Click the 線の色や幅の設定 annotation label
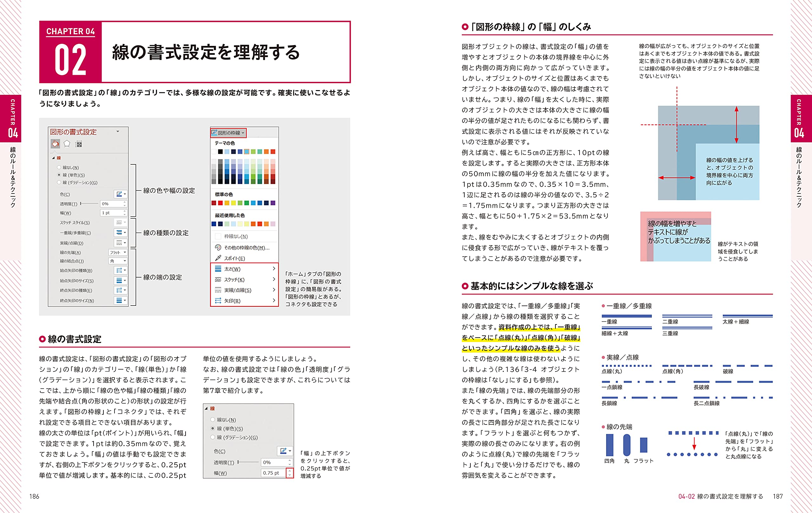This screenshot has height=513, width=812. (169, 191)
